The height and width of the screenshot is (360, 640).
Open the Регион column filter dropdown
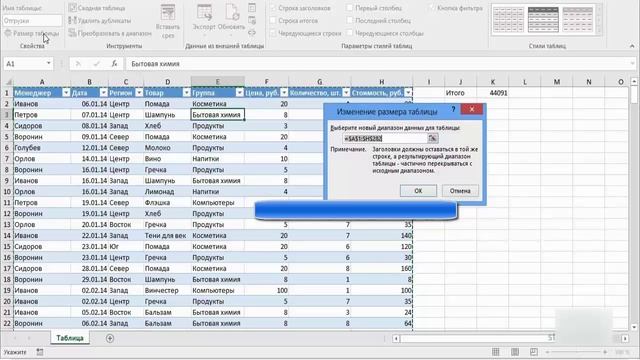coord(139,93)
